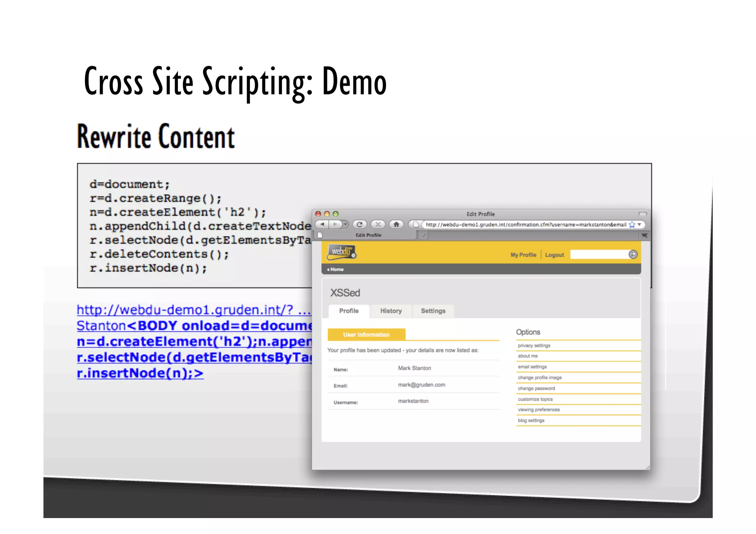This screenshot has width=756, height=534.
Task: Click the Stop loading X button
Action: coord(378,224)
